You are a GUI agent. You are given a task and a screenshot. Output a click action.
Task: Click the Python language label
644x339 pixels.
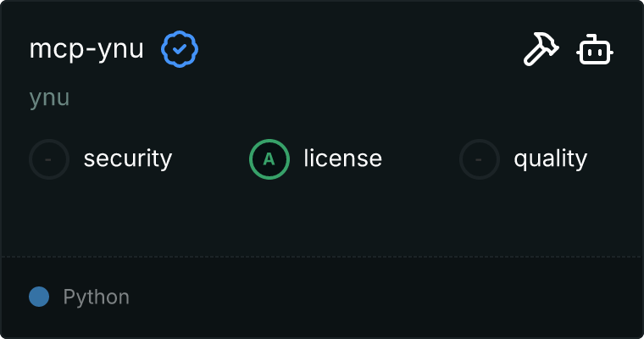97,297
